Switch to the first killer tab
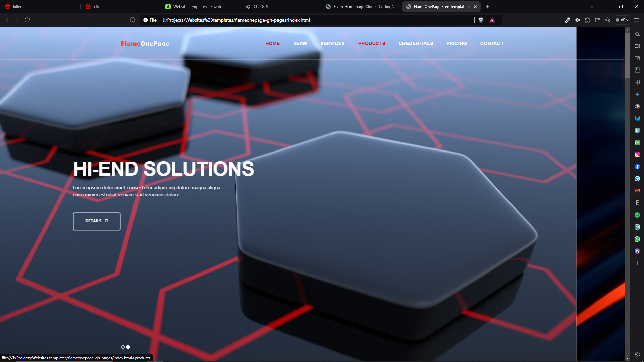644x362 pixels. pyautogui.click(x=40, y=7)
